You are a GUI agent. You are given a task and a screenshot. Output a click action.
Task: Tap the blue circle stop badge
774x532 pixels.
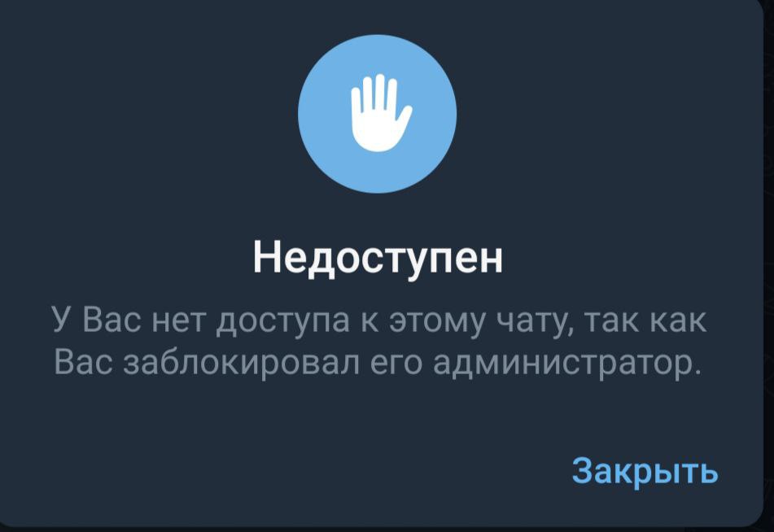pyautogui.click(x=377, y=114)
